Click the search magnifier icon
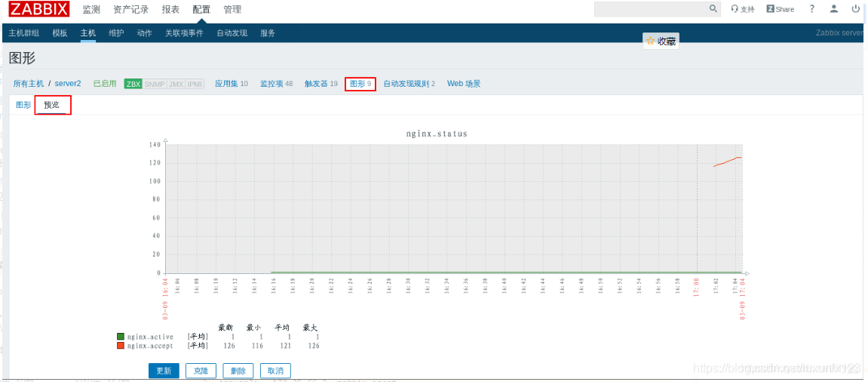 pos(713,9)
